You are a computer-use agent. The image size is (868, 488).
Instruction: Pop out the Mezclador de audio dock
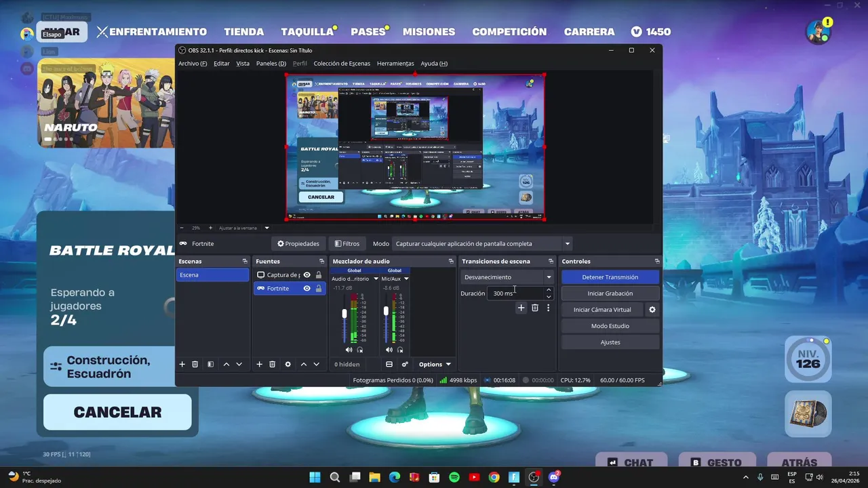[x=451, y=261]
